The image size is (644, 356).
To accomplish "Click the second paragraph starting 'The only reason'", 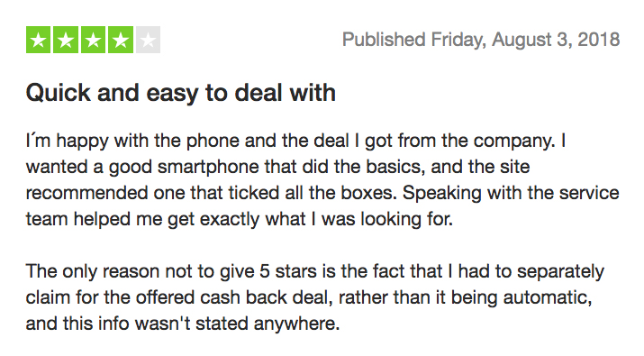I will (x=315, y=297).
